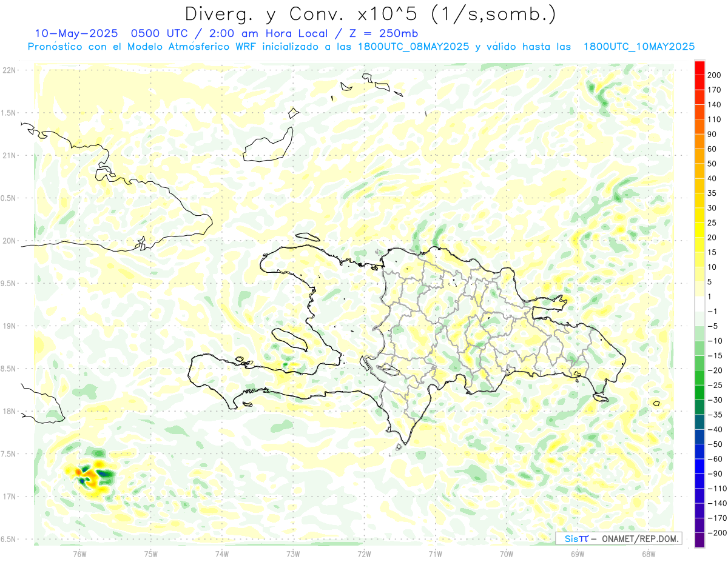Pick the red top segment of the color bar
728x562 pixels.
click(699, 68)
